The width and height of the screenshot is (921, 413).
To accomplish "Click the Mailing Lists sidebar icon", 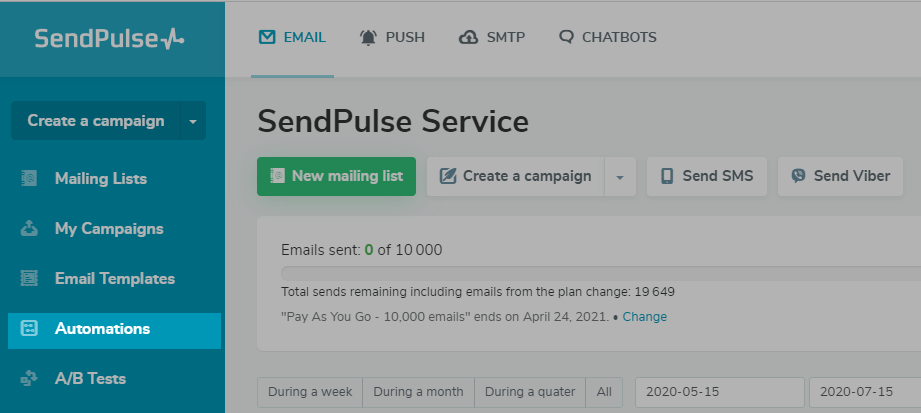I will (29, 179).
